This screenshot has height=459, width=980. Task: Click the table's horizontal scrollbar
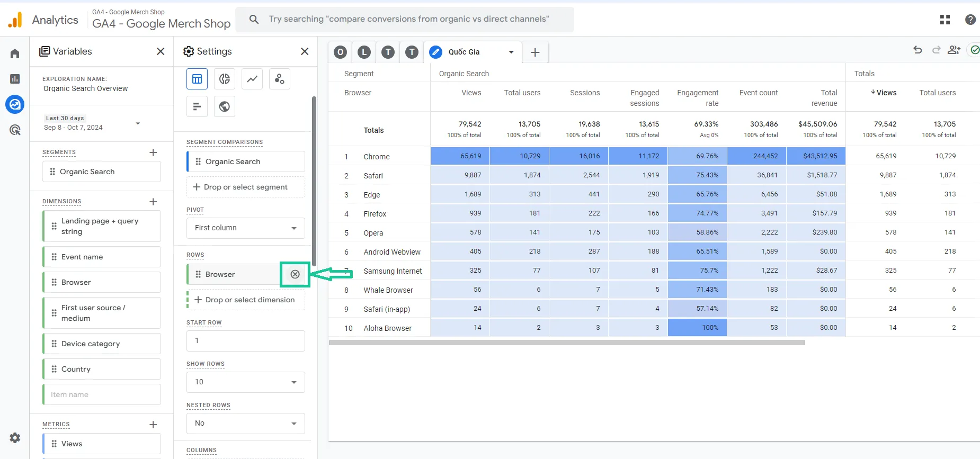(x=566, y=343)
